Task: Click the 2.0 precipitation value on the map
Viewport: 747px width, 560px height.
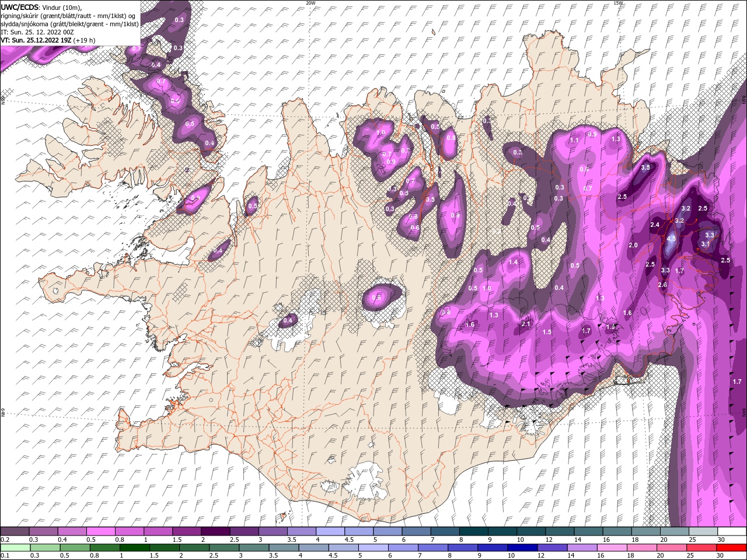Action: click(x=633, y=246)
